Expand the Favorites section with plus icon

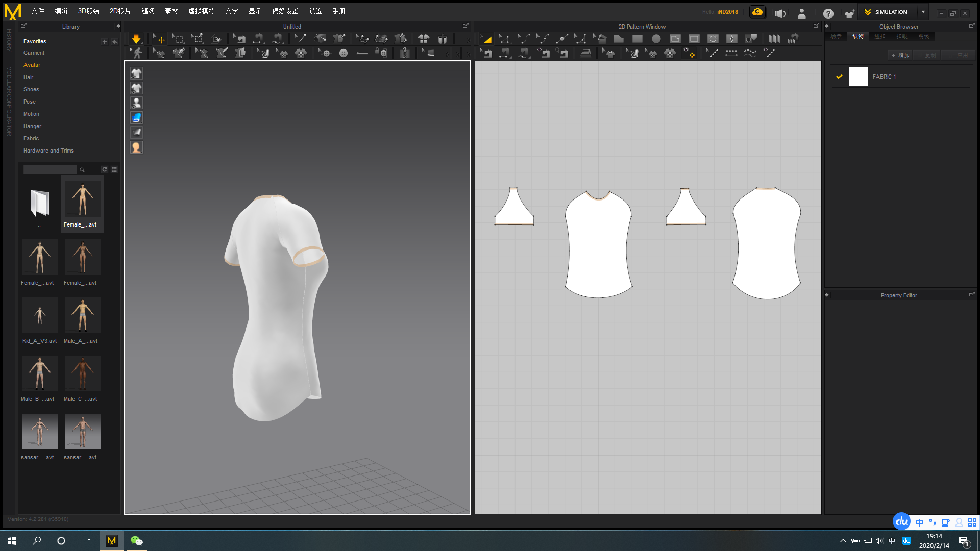pos(105,42)
